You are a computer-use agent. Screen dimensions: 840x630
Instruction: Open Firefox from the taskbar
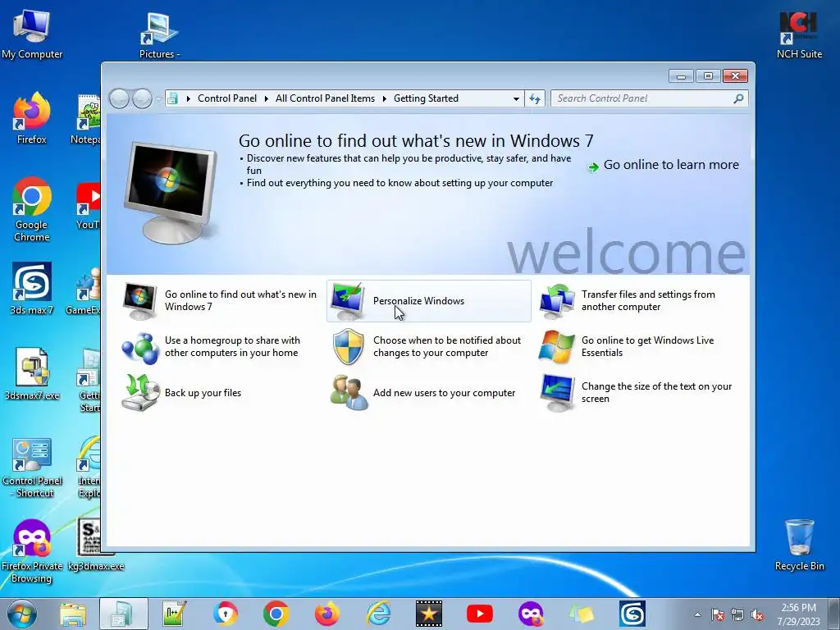(x=326, y=614)
